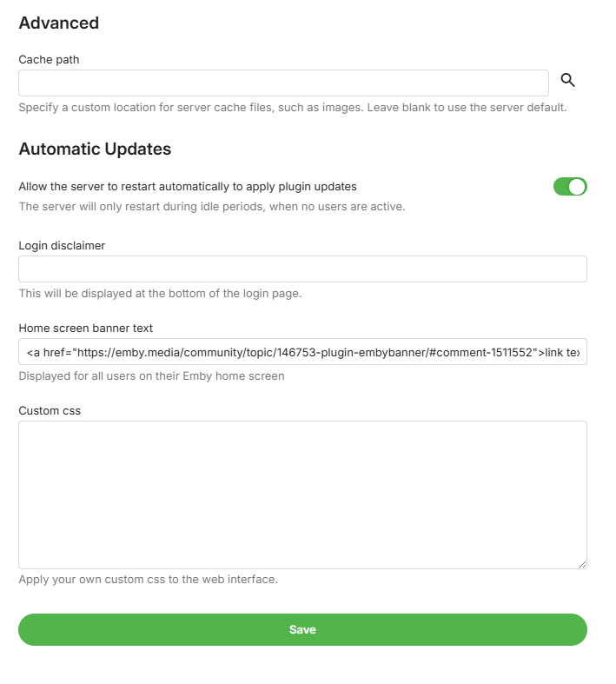
Task: Click the idle periods restart description text
Action: (x=212, y=207)
